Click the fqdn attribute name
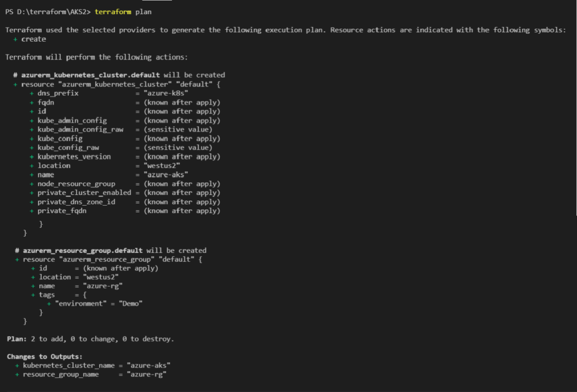The image size is (577, 392). pos(46,103)
